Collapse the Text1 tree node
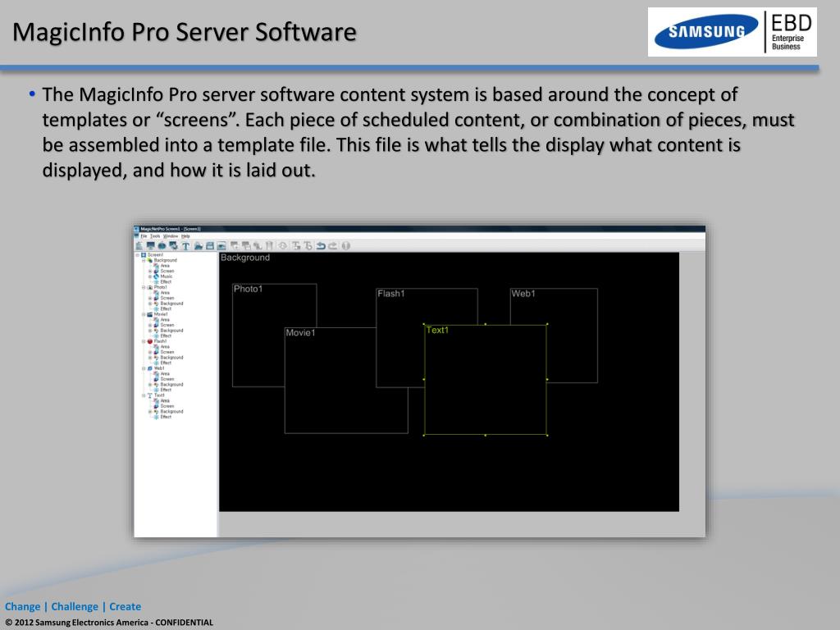The height and width of the screenshot is (630, 840). (144, 395)
